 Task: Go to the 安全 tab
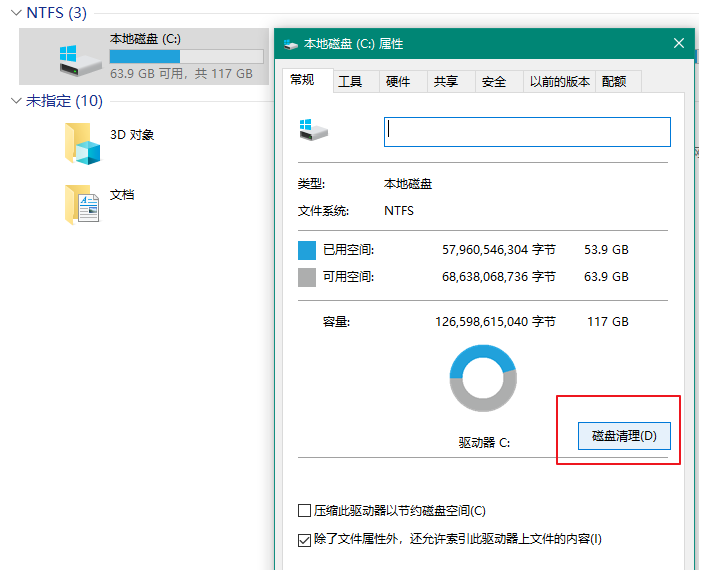click(499, 82)
